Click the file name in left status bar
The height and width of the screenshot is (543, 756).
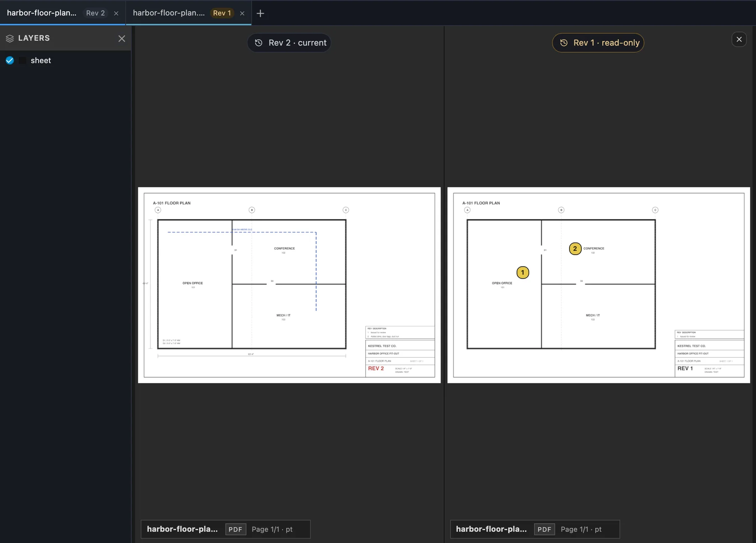(182, 529)
